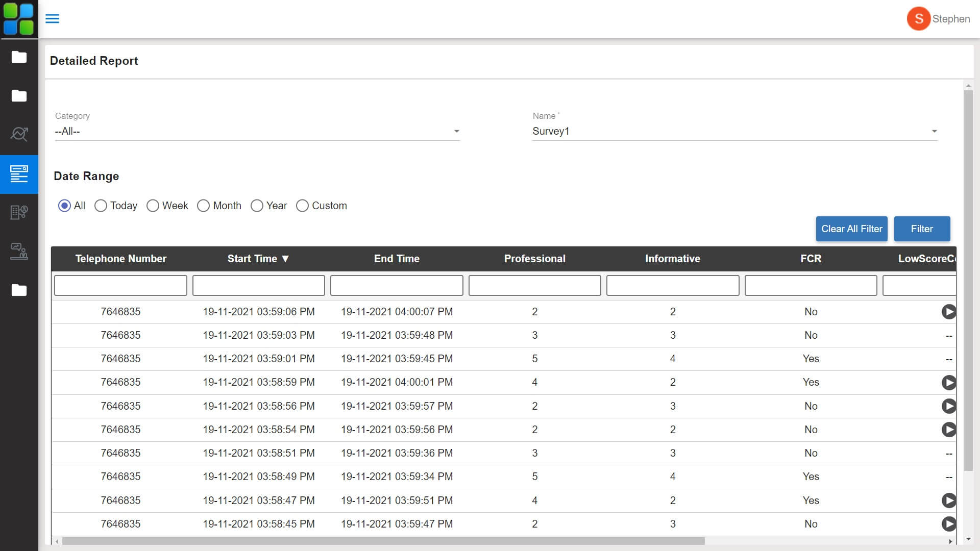Select the All date range radio button
This screenshot has height=551, width=980.
click(64, 206)
